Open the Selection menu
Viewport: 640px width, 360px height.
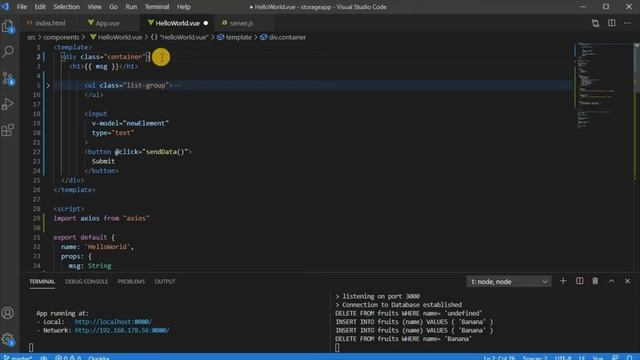(x=67, y=7)
